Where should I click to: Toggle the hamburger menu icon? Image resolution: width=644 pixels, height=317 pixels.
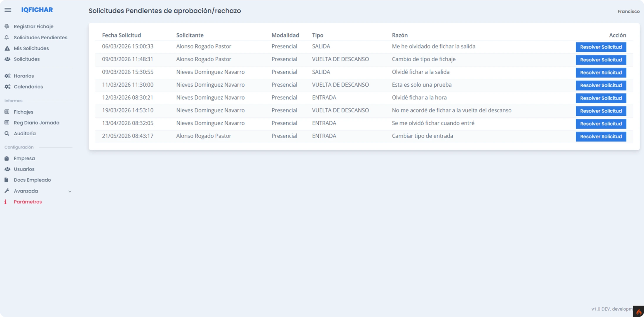[x=8, y=10]
